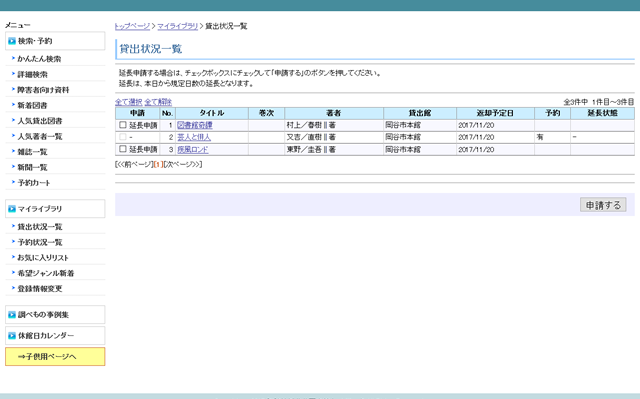Click the 延長状態 column header
Image resolution: width=640 pixels, height=399 pixels.
click(x=602, y=113)
